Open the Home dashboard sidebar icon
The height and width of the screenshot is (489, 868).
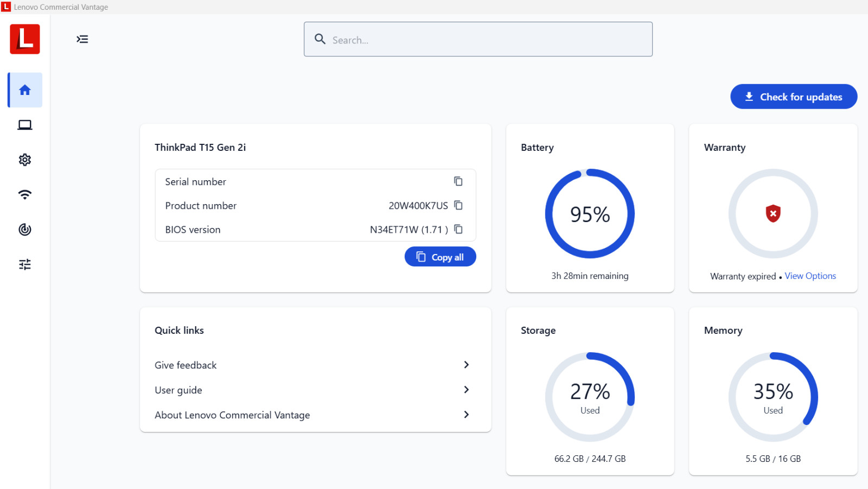tap(25, 90)
